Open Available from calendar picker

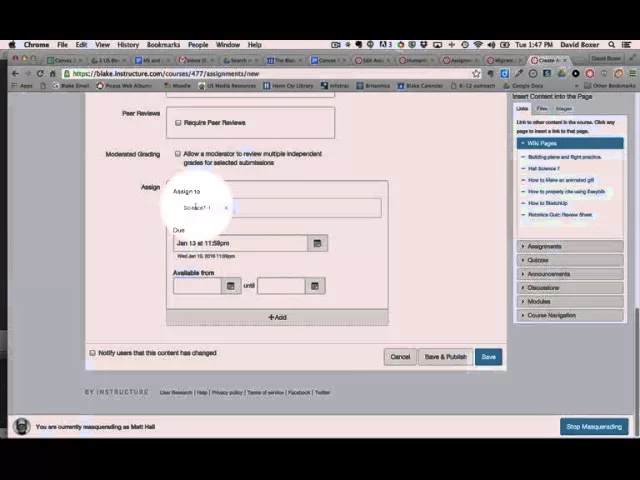231,286
